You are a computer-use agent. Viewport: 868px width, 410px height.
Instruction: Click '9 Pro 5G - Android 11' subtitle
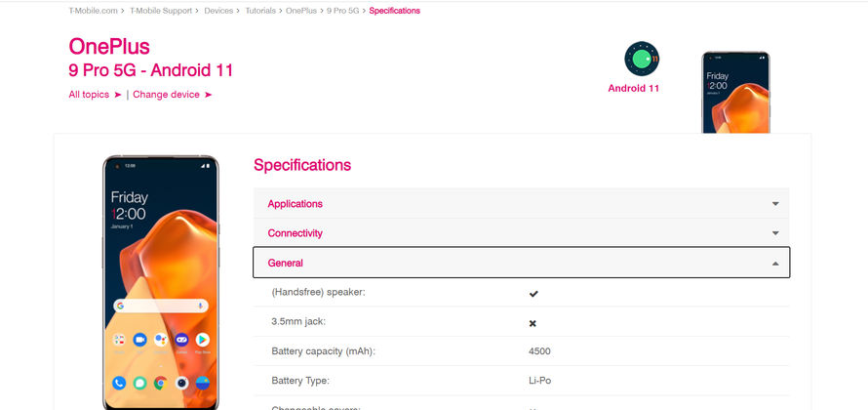[x=150, y=70]
